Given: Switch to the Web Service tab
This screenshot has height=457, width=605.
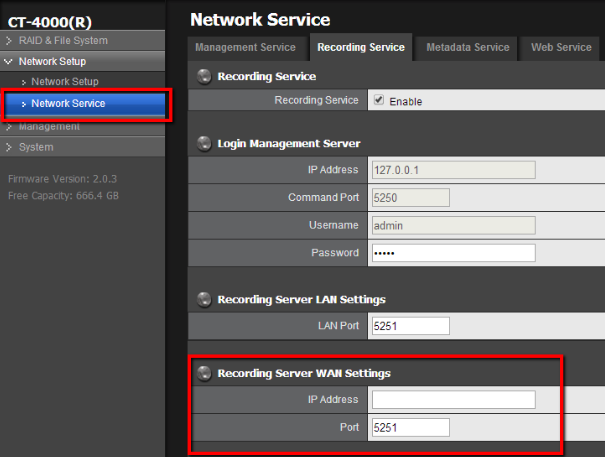Looking at the screenshot, I should [561, 47].
